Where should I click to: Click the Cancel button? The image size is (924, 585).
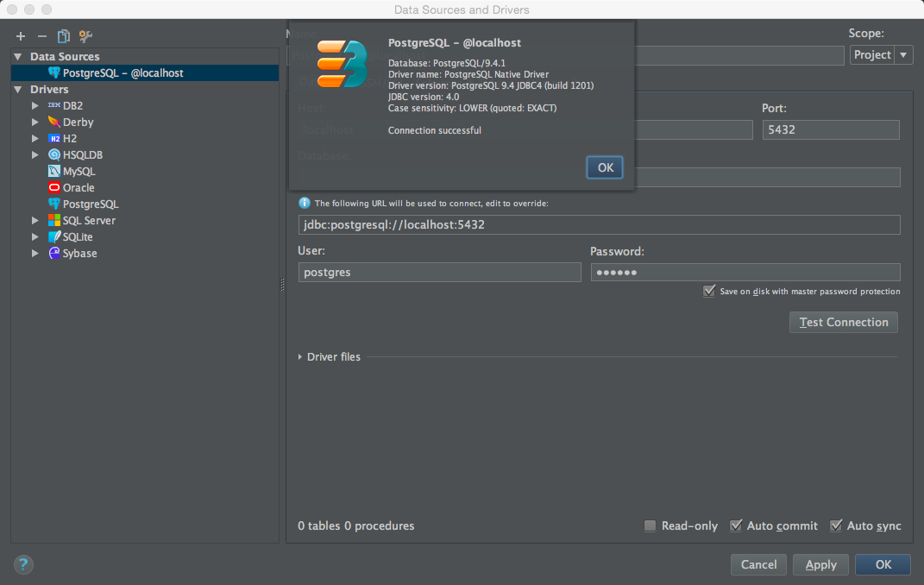point(758,564)
